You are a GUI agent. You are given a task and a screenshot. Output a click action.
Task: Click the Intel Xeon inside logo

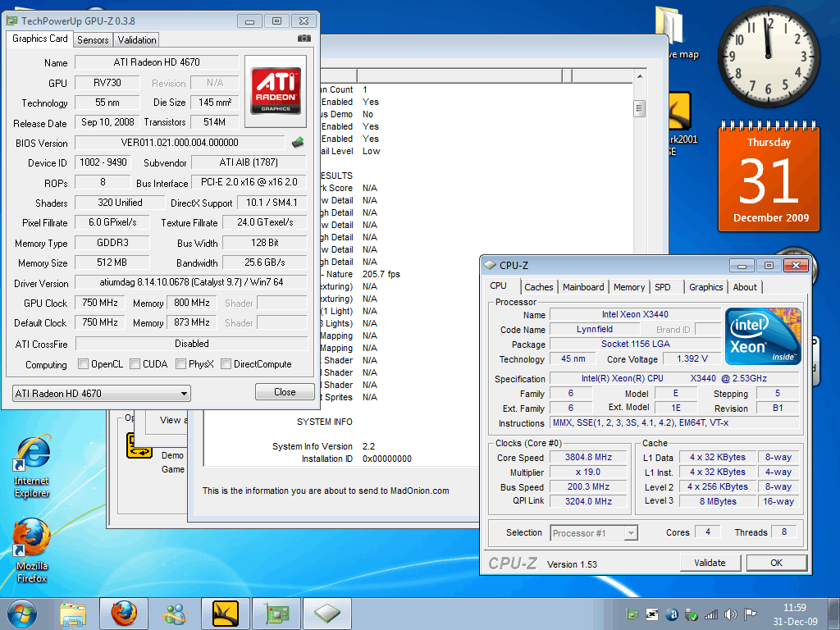pyautogui.click(x=763, y=336)
